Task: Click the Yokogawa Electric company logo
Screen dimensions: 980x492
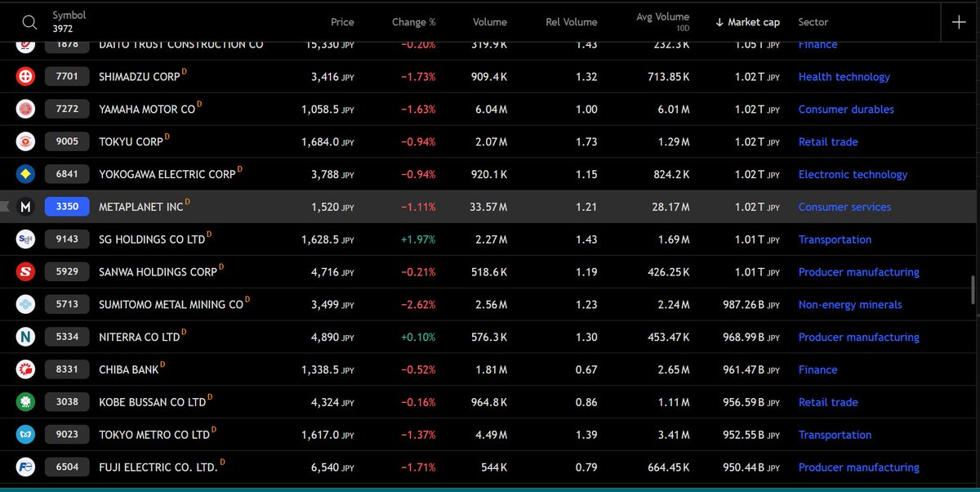Action: pyautogui.click(x=26, y=174)
